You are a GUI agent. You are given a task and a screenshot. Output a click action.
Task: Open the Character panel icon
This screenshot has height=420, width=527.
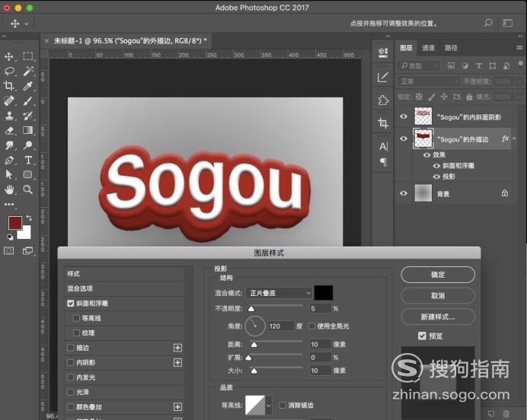tap(383, 146)
